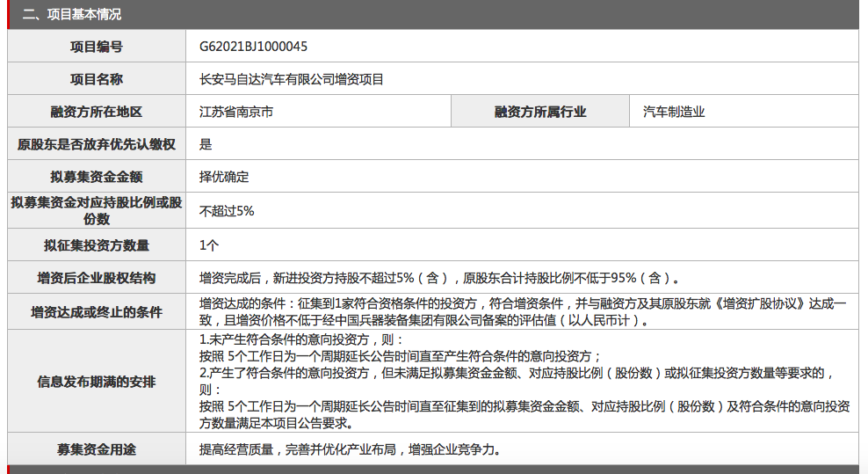Screen dimensions: 868x474
Task: Select the label 增资后企业股权结构
Action: (x=97, y=278)
